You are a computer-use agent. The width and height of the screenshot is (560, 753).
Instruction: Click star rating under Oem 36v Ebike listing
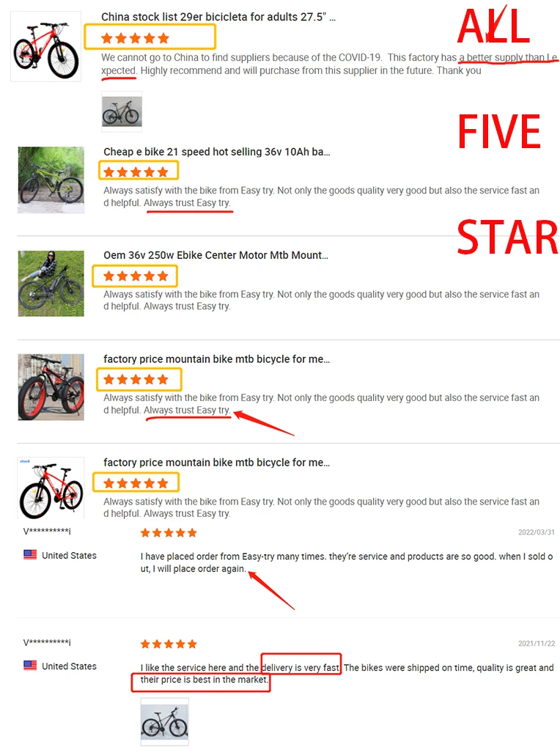click(x=136, y=276)
